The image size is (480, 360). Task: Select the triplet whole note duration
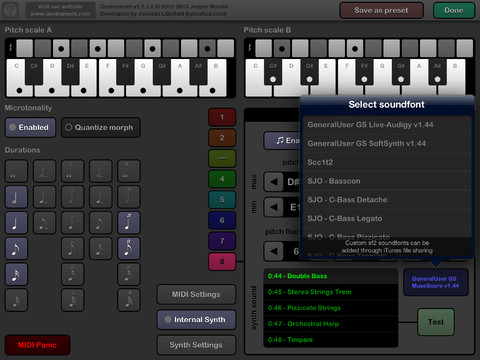tap(129, 171)
